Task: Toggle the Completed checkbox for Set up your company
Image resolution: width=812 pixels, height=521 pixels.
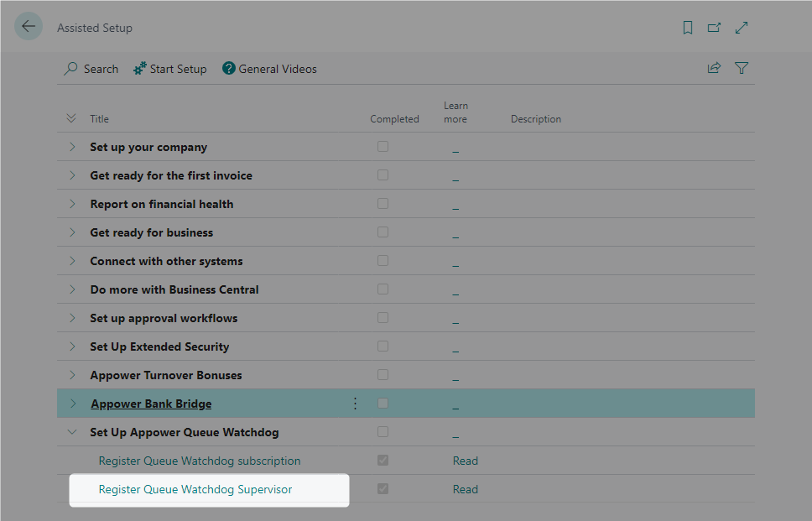Action: (383, 146)
